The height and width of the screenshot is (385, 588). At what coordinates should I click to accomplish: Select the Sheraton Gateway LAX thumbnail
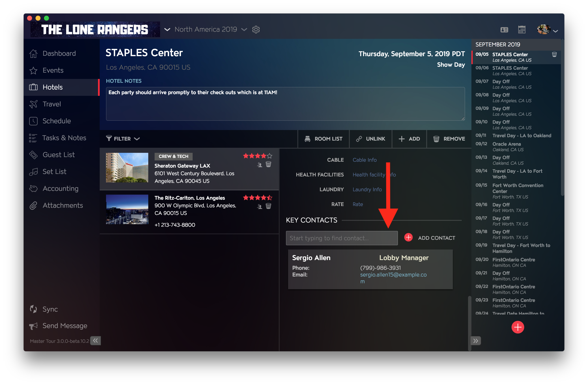click(127, 168)
